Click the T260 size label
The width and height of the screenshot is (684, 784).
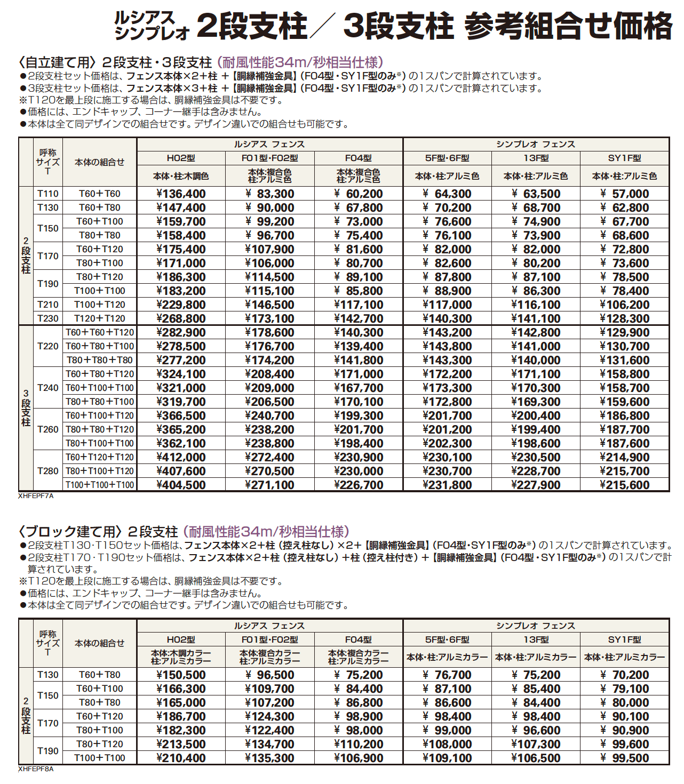48,429
